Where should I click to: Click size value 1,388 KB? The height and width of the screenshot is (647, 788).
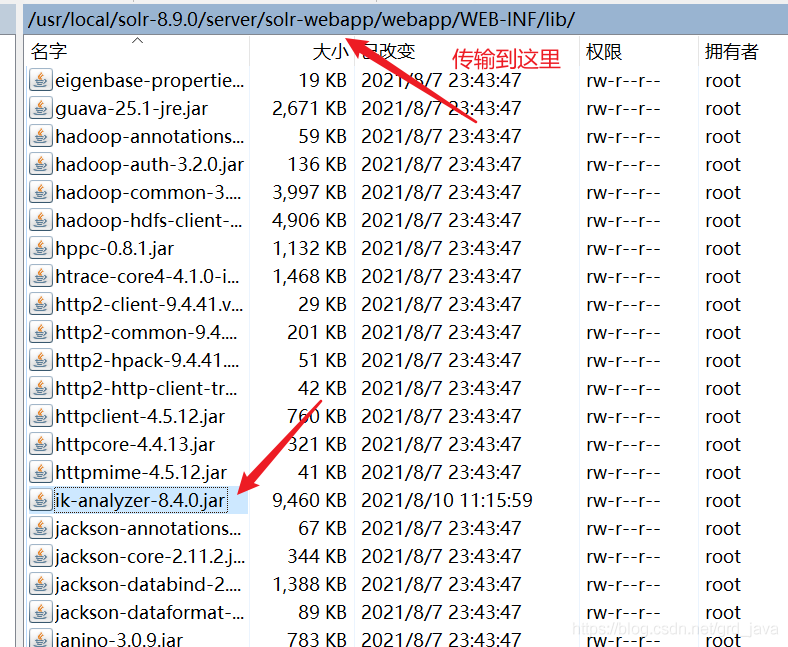310,585
